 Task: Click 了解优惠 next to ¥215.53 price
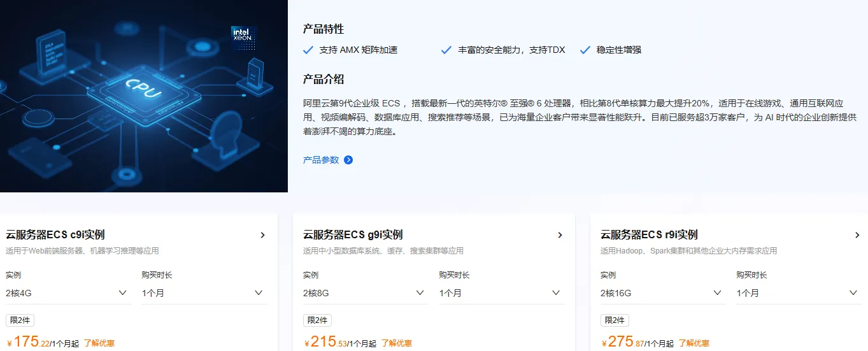(x=397, y=343)
